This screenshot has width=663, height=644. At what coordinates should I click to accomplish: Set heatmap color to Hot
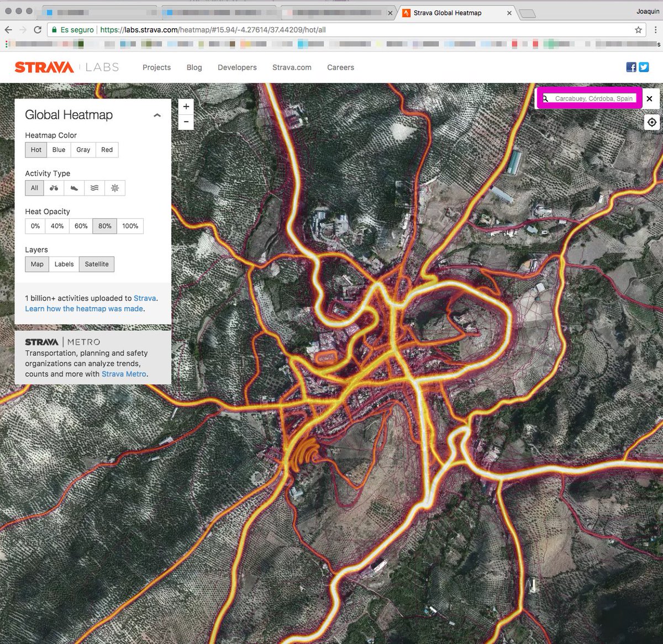[x=36, y=150]
